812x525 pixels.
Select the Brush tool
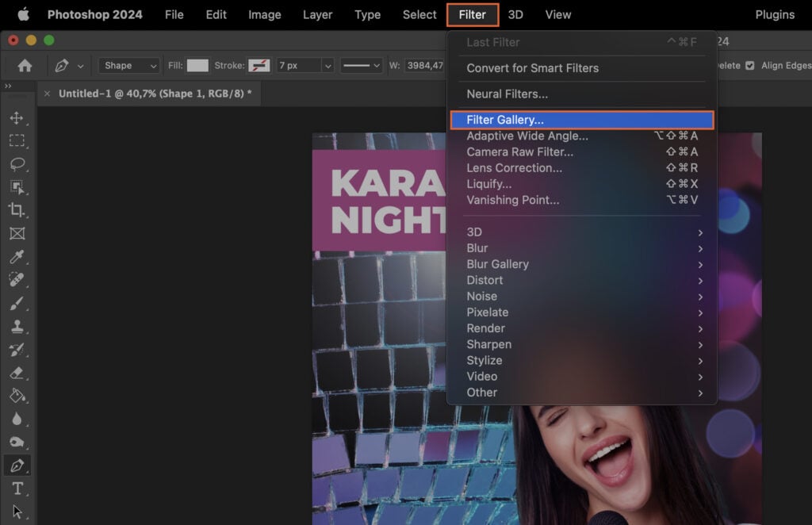tap(18, 304)
